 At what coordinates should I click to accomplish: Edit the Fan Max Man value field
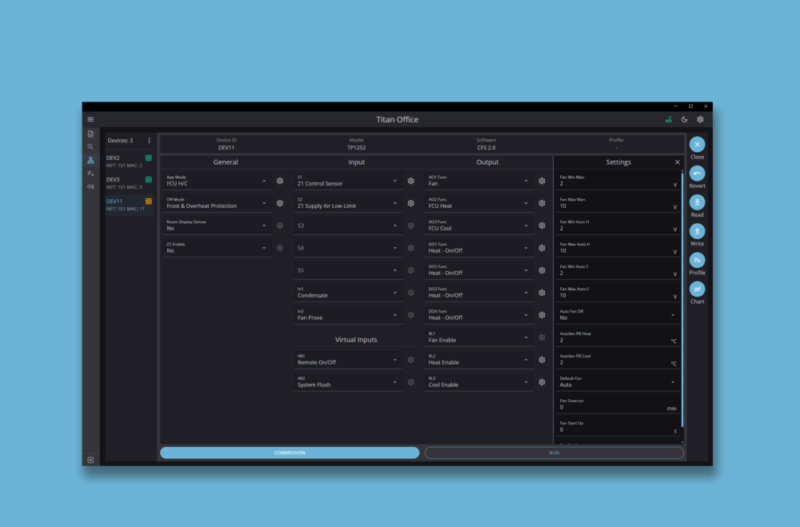tap(618, 203)
